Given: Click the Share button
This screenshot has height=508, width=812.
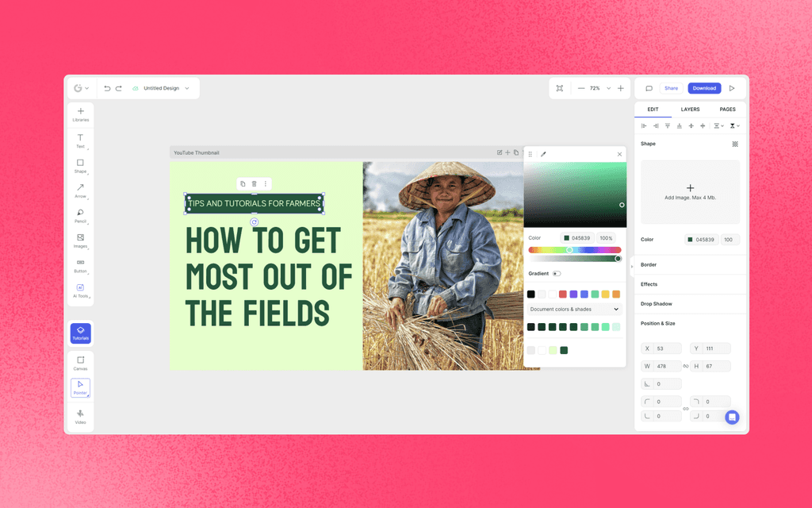Looking at the screenshot, I should (671, 88).
